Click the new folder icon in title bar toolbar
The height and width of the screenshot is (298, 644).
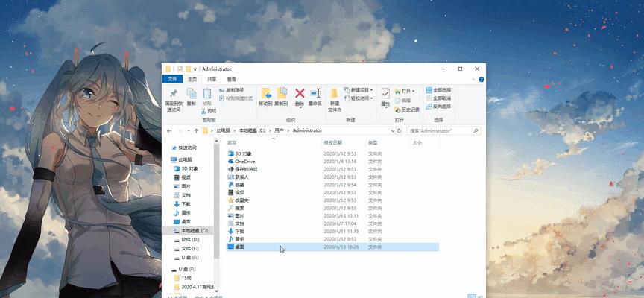(189, 69)
